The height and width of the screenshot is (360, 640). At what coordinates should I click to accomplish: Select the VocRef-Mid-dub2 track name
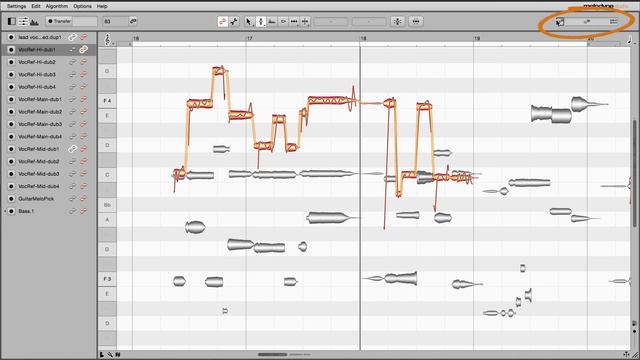[39, 161]
